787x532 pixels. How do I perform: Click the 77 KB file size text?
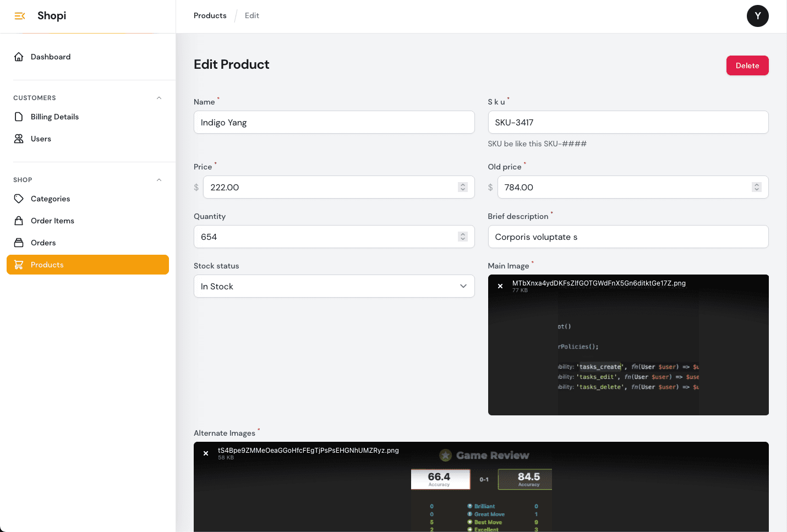tap(520, 290)
